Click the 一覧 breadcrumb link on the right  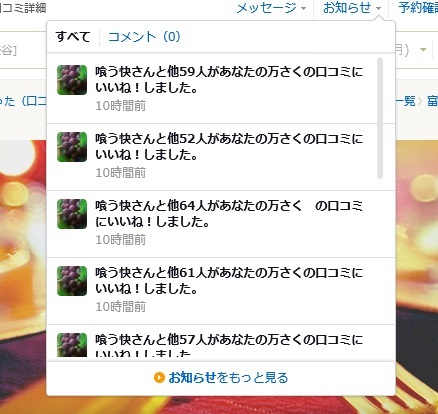(x=405, y=101)
